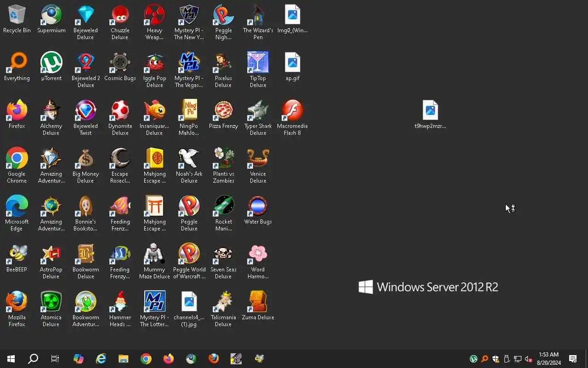Click the muted volume tray icon
The height and width of the screenshot is (368, 588).
click(x=529, y=359)
